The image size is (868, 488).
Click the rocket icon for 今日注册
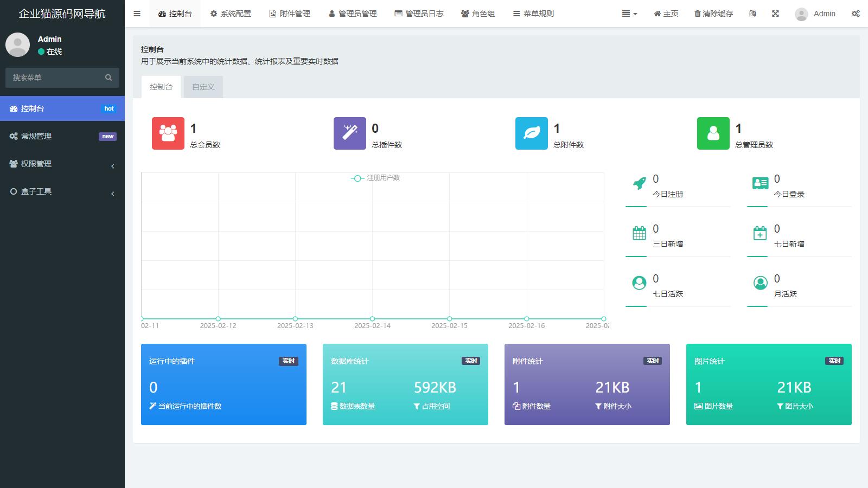tap(640, 183)
